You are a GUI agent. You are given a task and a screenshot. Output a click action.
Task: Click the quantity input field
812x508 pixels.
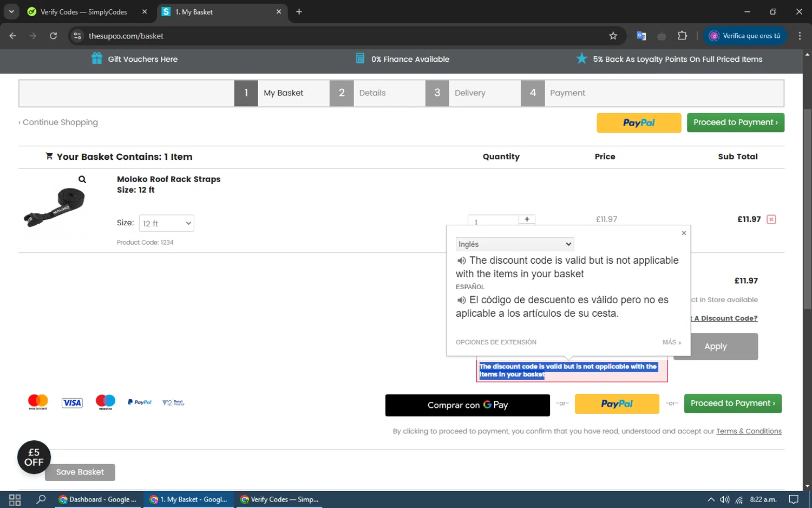(493, 220)
